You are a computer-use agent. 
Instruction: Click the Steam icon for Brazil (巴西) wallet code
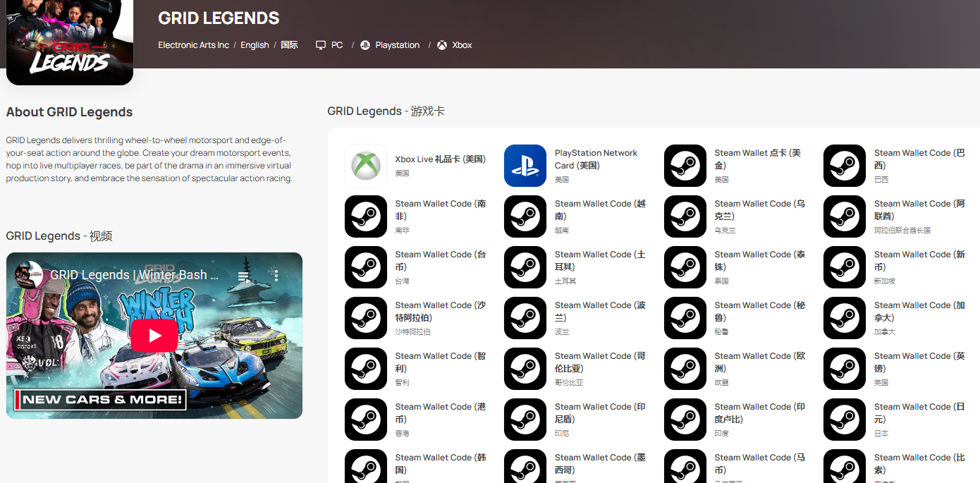tap(845, 166)
